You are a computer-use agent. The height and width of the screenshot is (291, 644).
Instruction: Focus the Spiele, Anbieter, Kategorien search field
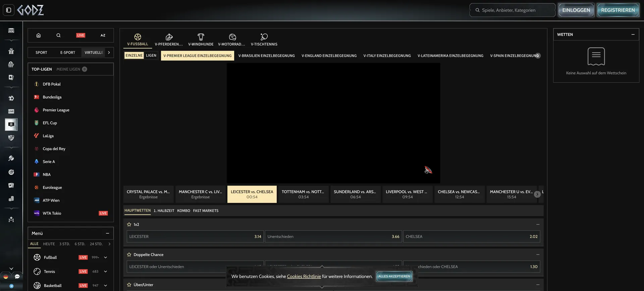[x=513, y=10]
